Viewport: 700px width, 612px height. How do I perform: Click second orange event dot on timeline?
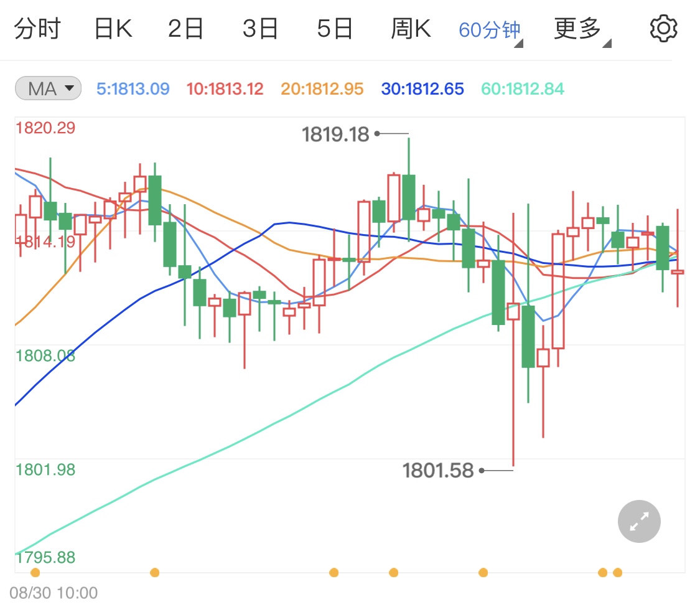[x=155, y=573]
